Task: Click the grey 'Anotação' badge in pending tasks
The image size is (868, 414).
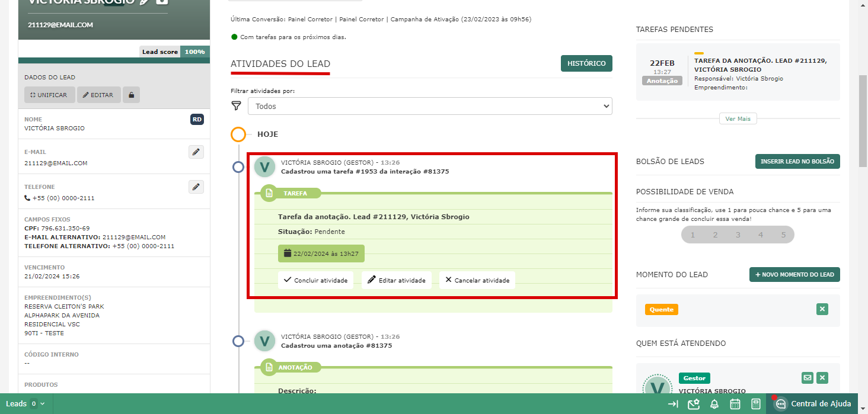Action: pyautogui.click(x=662, y=81)
